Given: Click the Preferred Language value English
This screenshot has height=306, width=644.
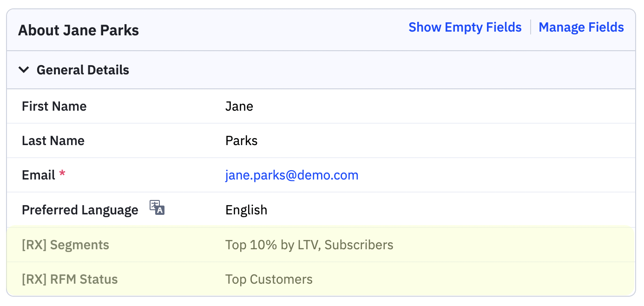Looking at the screenshot, I should [x=246, y=210].
